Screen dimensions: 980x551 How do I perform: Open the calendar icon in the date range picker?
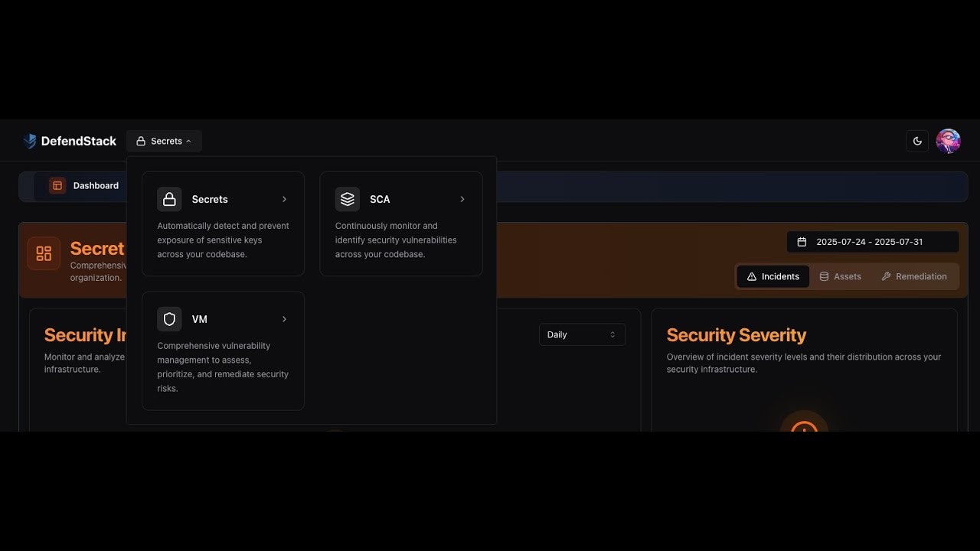pos(802,241)
